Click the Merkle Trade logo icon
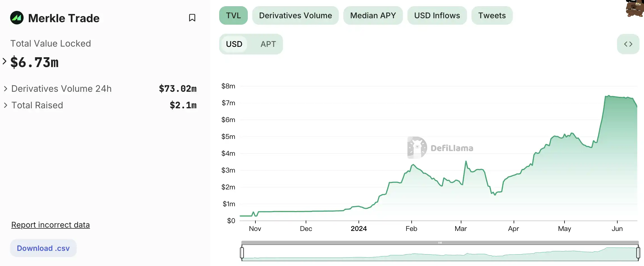644x266 pixels. coord(17,18)
